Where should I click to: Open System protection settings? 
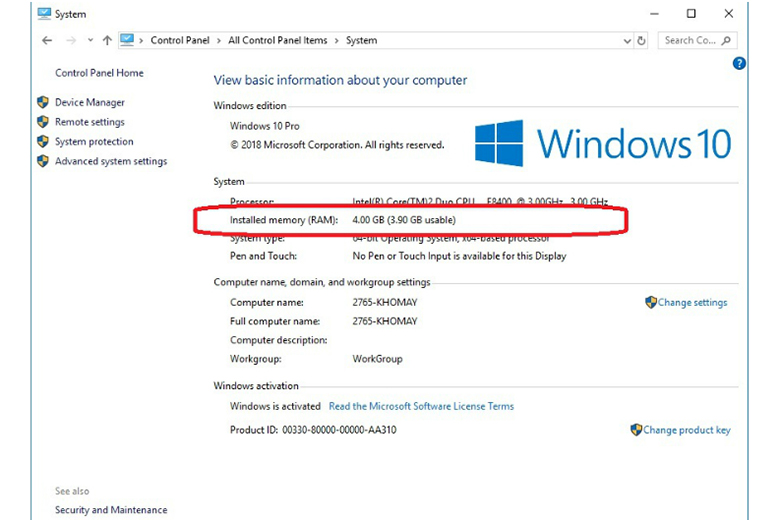pyautogui.click(x=94, y=142)
